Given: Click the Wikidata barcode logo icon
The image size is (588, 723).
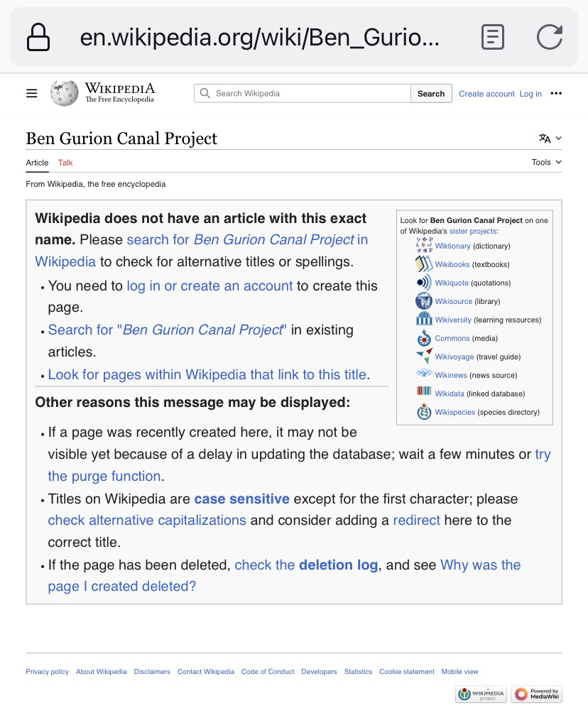Looking at the screenshot, I should [424, 391].
